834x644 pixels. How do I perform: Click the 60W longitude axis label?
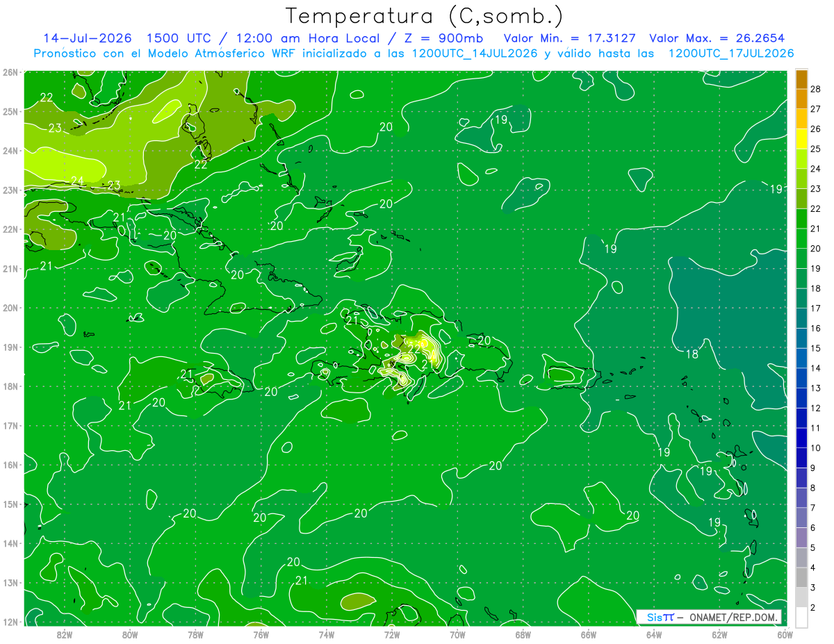tap(785, 635)
